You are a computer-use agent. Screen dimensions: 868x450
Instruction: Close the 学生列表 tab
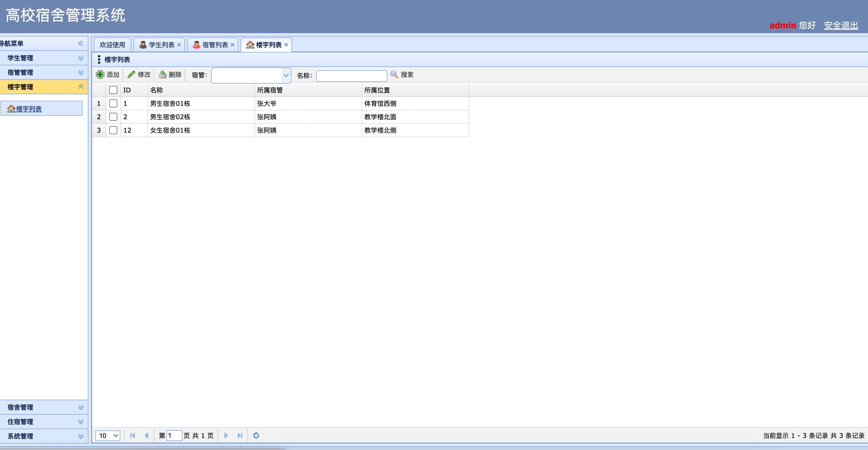(x=179, y=45)
